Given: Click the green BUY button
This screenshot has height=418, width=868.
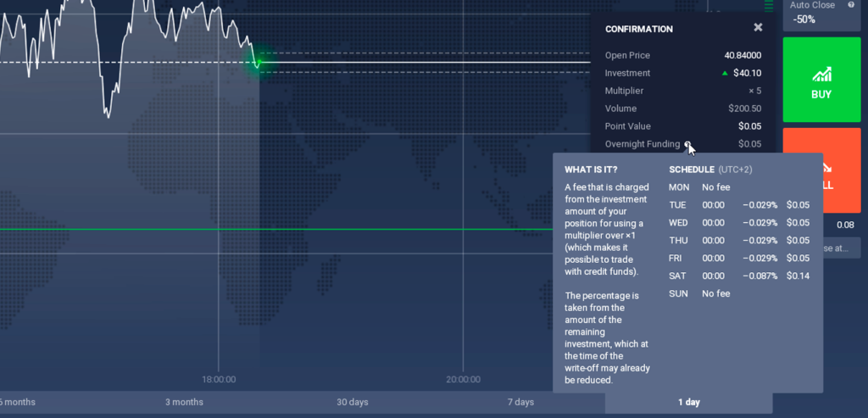Looking at the screenshot, I should tap(821, 80).
